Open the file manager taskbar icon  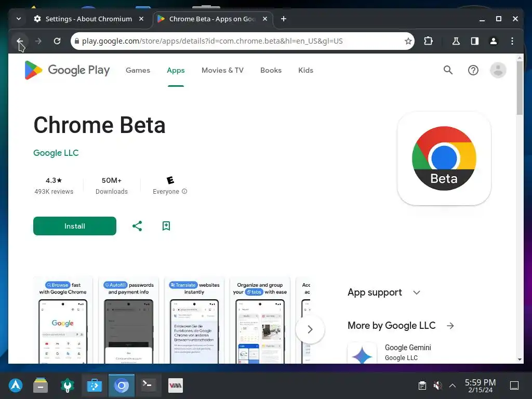tap(41, 385)
